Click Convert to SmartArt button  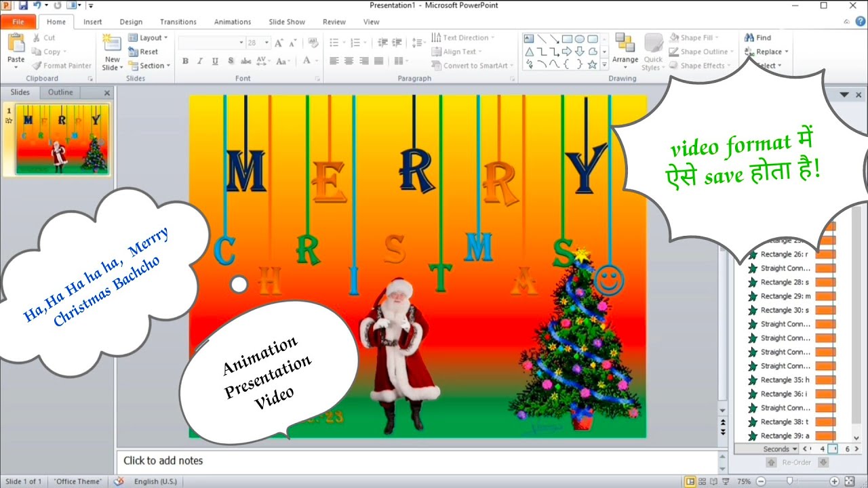pos(473,66)
